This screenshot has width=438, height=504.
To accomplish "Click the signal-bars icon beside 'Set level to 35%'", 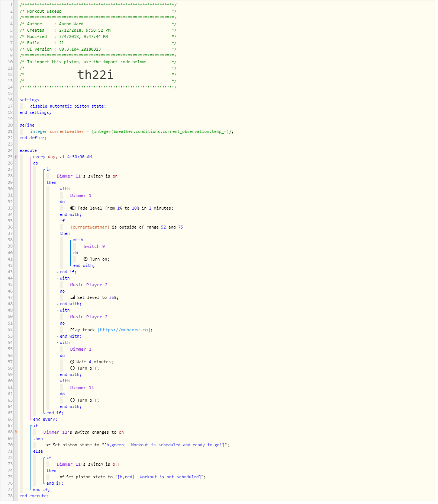I will click(x=73, y=297).
